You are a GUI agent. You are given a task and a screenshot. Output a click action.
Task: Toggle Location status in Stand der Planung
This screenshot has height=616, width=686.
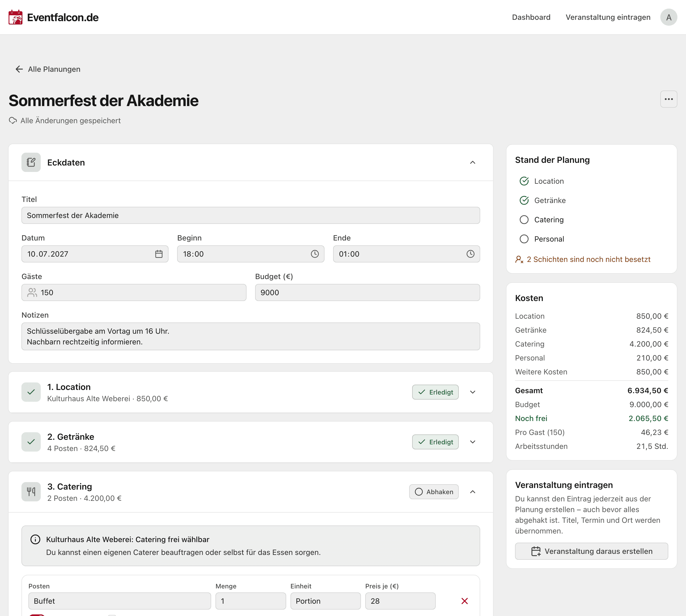[524, 181]
